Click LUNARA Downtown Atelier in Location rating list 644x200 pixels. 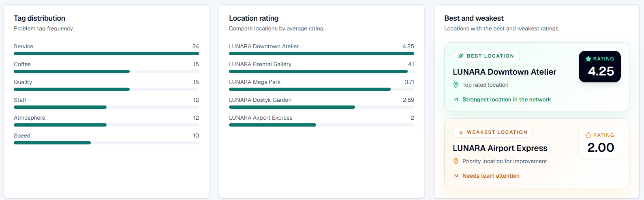264,46
